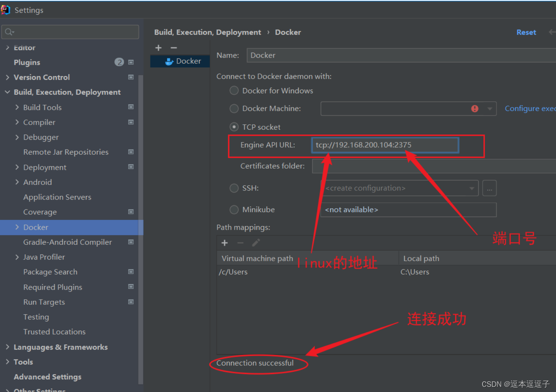Expand the Tools section
Screen dimensions: 556x392
[x=7, y=362]
